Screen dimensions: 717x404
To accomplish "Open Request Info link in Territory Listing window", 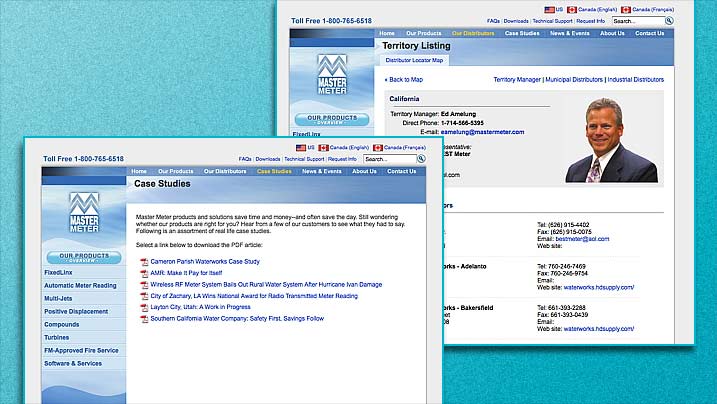I will (590, 21).
